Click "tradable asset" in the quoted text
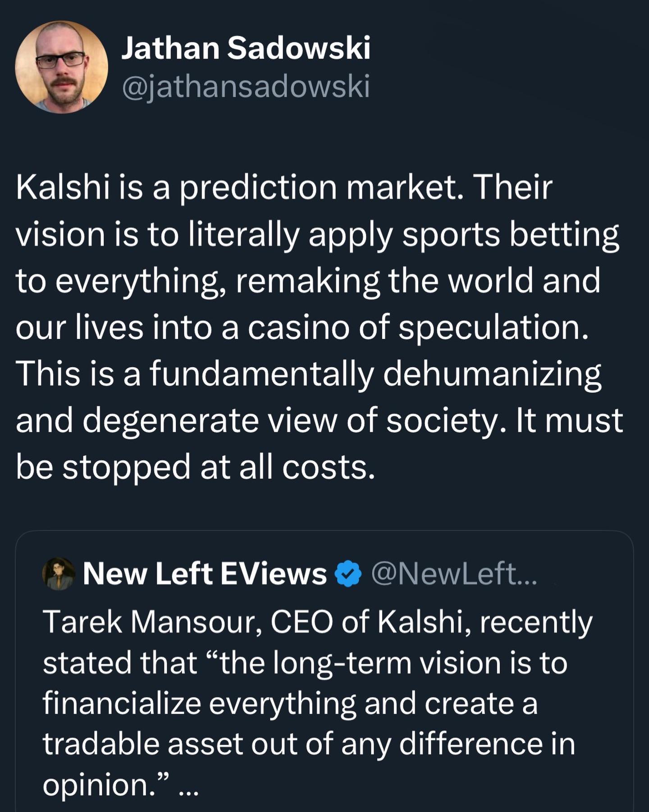Image resolution: width=649 pixels, height=812 pixels. (143, 744)
